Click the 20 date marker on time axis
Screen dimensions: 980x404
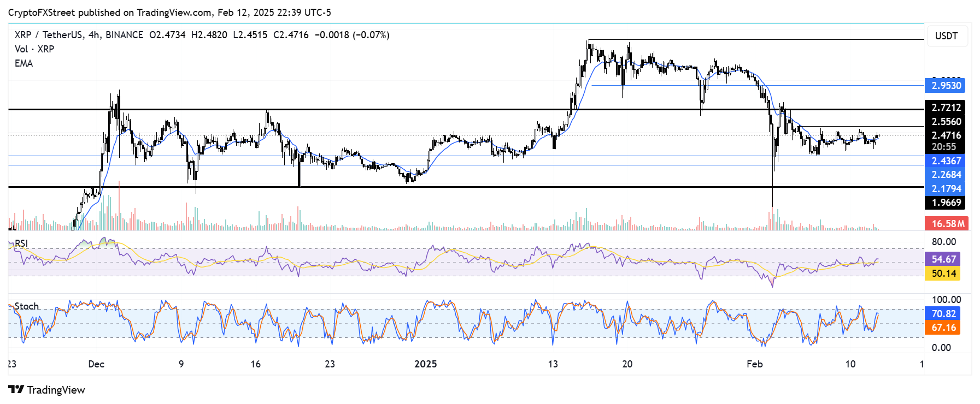click(x=627, y=364)
